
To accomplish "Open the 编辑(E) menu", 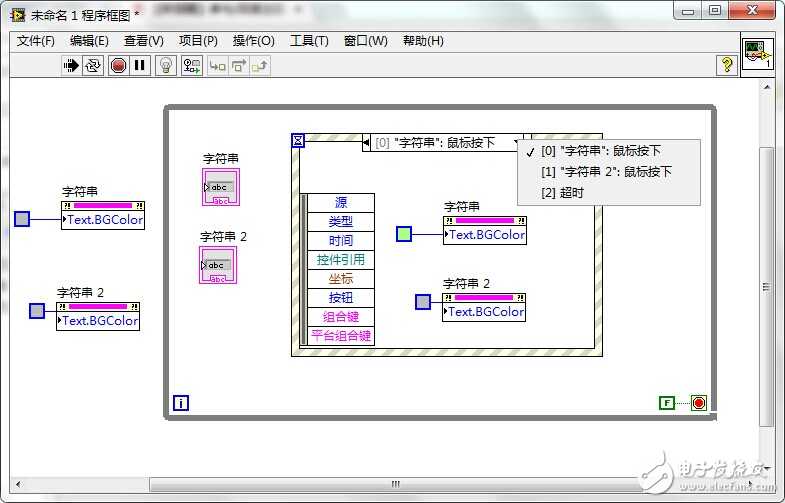I will coord(89,41).
